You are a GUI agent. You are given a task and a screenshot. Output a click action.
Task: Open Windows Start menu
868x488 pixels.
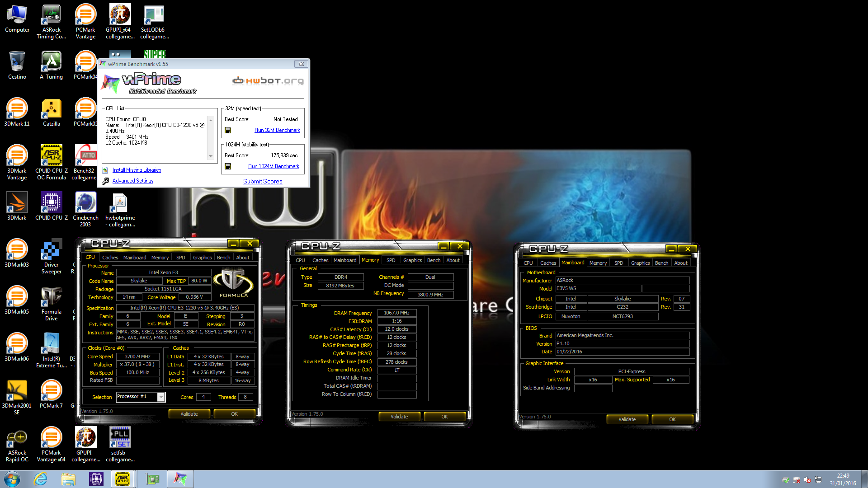point(12,479)
